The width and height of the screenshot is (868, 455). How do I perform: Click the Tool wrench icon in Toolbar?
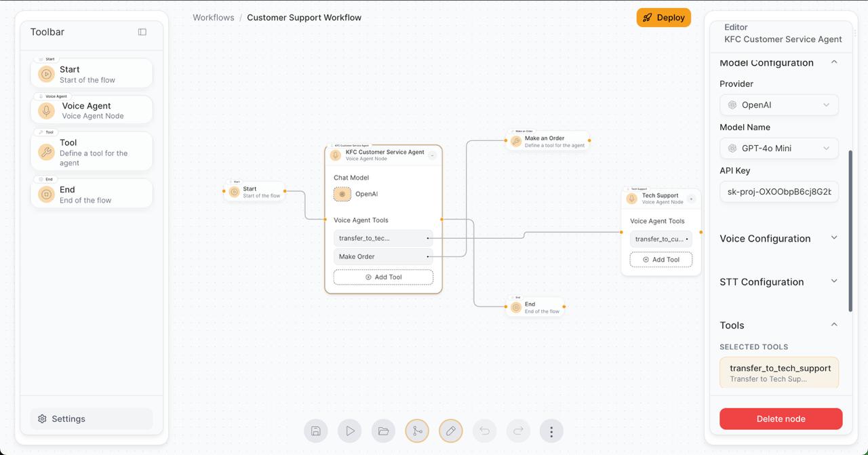click(46, 152)
